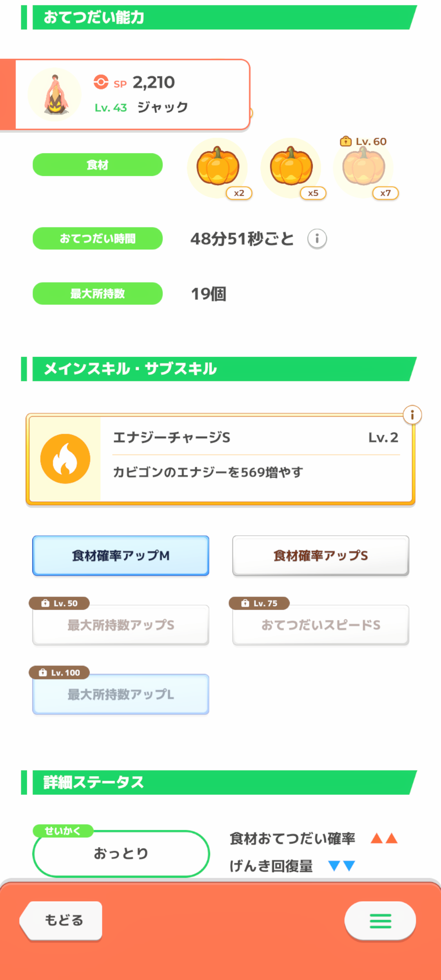Tap the locked 最大所持数アップS sub skill

tap(121, 625)
